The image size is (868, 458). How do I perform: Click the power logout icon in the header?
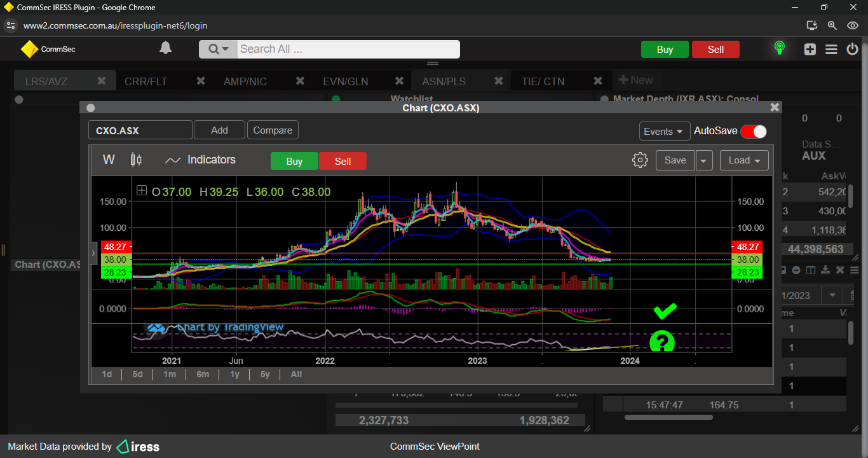[x=852, y=49]
